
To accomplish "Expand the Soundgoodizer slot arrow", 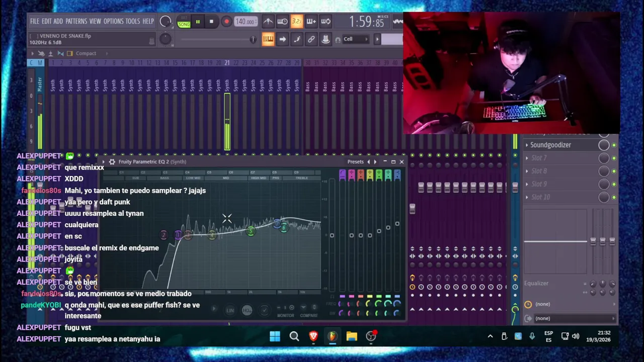I will (x=527, y=145).
